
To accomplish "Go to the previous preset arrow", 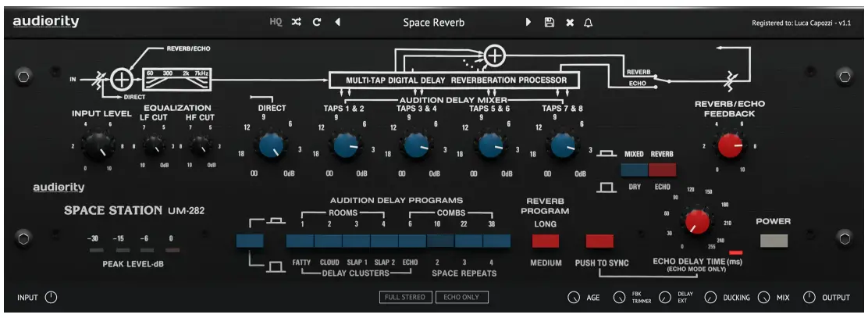I will tap(337, 22).
